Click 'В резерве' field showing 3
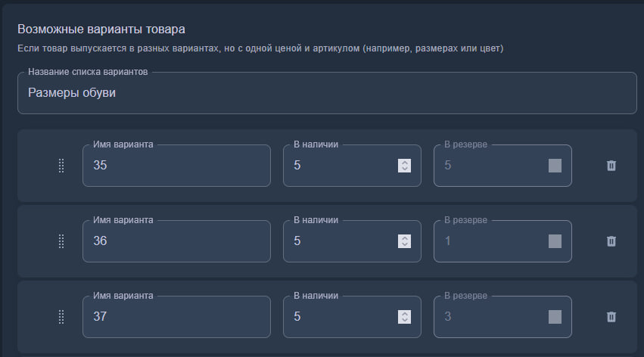644x357 pixels. pos(488,317)
